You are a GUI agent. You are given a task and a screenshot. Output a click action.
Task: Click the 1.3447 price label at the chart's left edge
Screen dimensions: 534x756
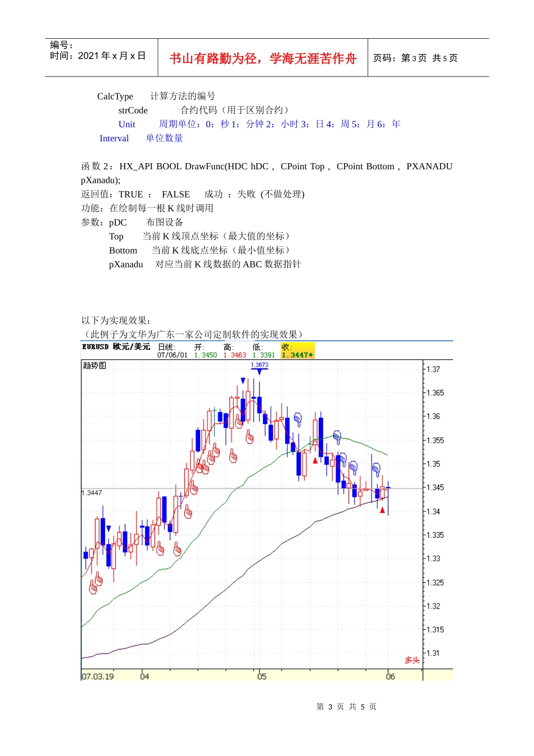point(92,493)
